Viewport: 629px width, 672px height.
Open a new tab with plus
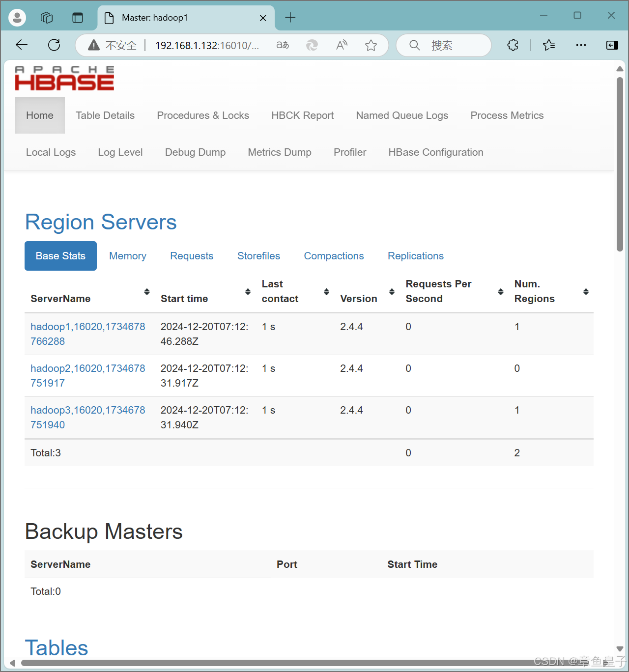[290, 18]
